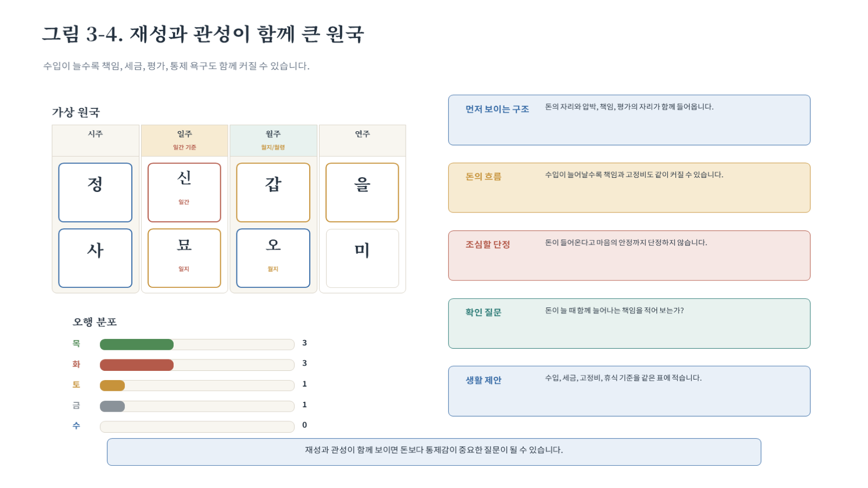868x488 pixels.
Task: Open the '돈의 흐름' card
Action: tap(629, 188)
